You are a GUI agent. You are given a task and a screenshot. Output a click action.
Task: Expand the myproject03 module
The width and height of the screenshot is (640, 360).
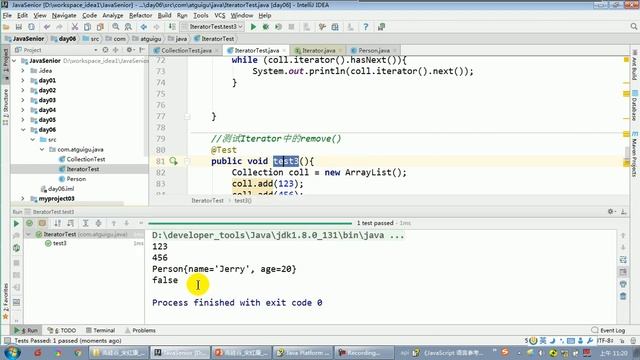pos(23,198)
